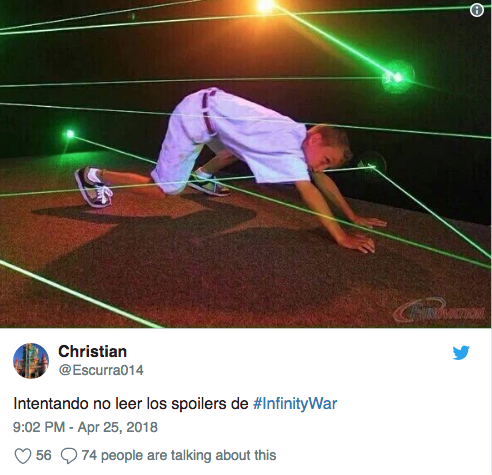Image resolution: width=492 pixels, height=475 pixels.
Task: Open replies via speech bubble icon
Action: click(69, 456)
